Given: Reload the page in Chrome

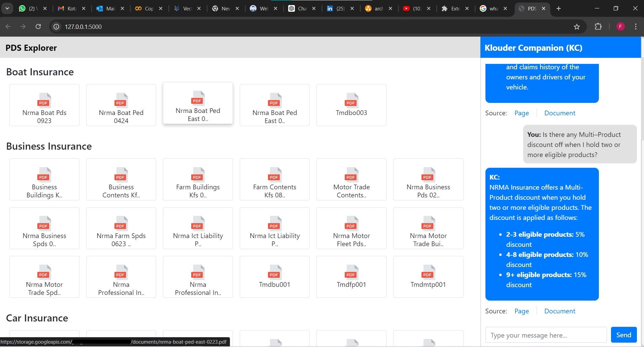Looking at the screenshot, I should click(x=38, y=27).
